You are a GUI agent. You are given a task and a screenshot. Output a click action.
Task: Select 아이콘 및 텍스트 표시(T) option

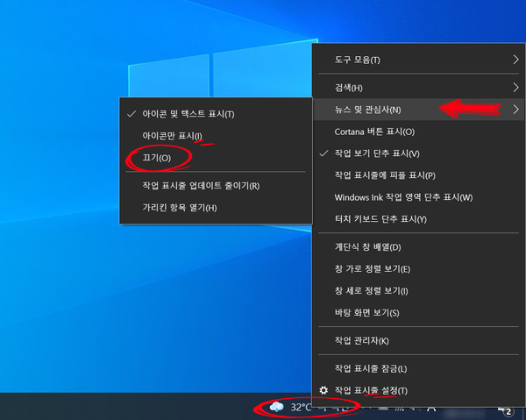point(216,114)
